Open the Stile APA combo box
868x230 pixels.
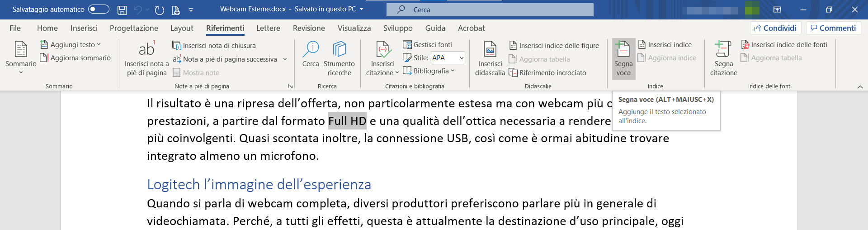coord(448,58)
